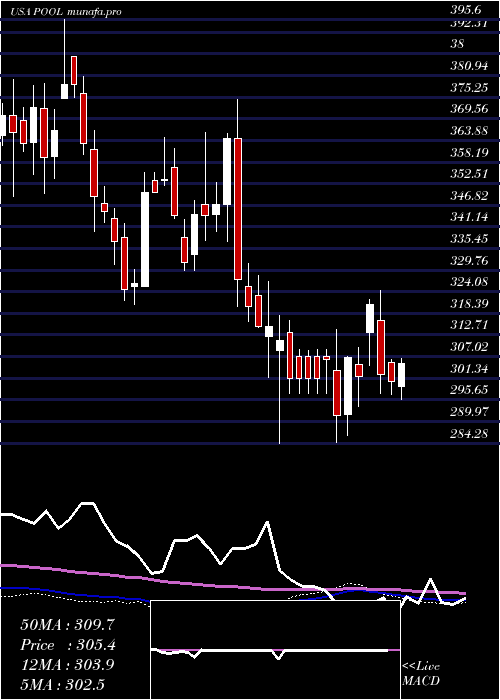Select the 346.82 price axis label
Image resolution: width=500 pixels, height=700 pixels.
pos(469,196)
